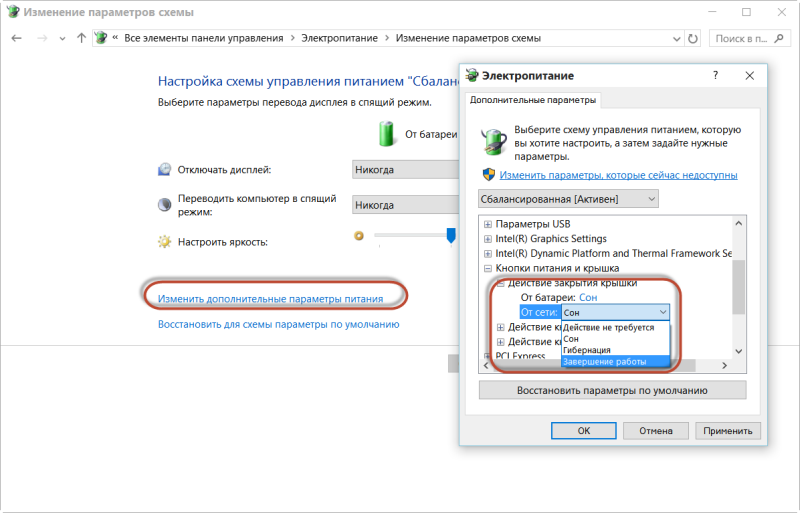The image size is (800, 513).
Task: Click the monitor icon next to 'Отключать дисплей'
Action: pos(164,169)
